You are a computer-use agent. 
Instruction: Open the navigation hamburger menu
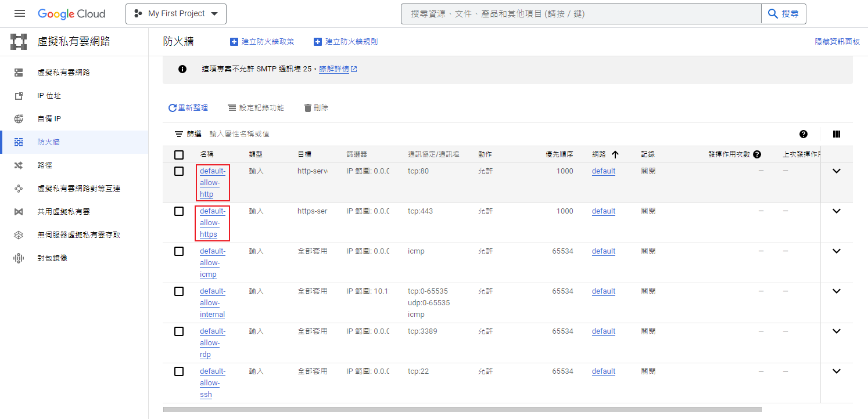19,13
